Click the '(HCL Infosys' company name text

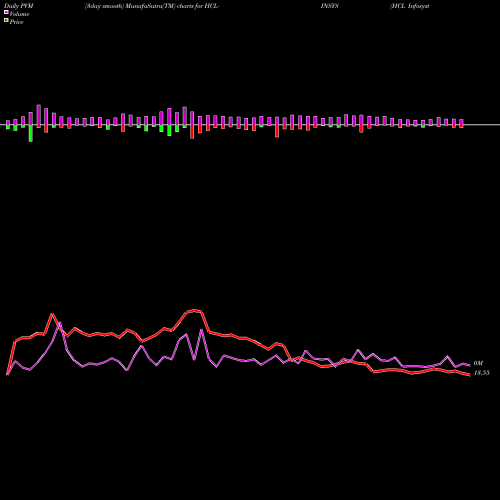(410, 6)
